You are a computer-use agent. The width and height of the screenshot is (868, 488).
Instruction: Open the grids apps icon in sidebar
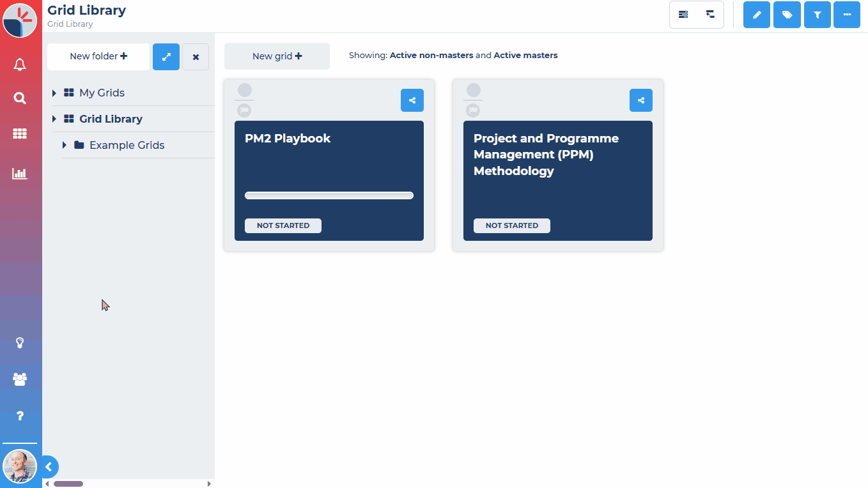(20, 133)
